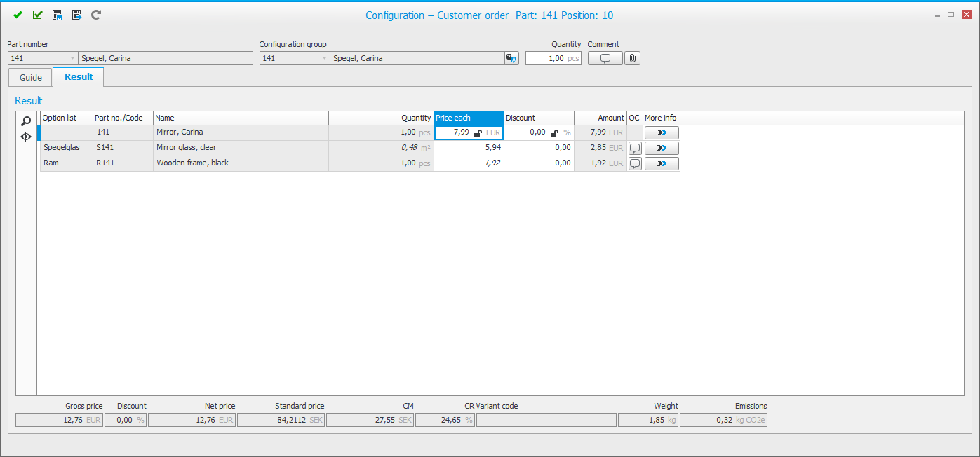Click the column-width arrows icon below magnifier
Image resolution: width=980 pixels, height=457 pixels.
click(x=26, y=137)
